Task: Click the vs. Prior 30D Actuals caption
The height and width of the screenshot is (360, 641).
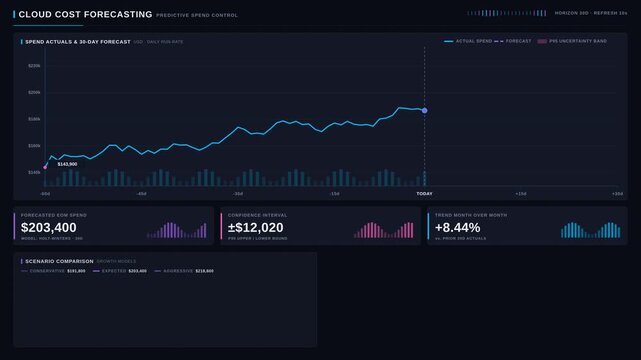Action: coord(460,238)
